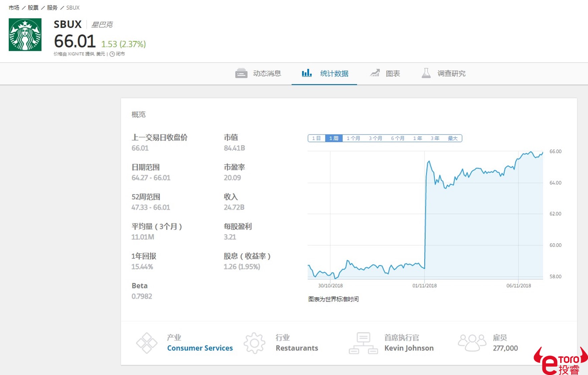The width and height of the screenshot is (588, 375).
Task: Go to 市场 in the breadcrumb
Action: [x=14, y=8]
